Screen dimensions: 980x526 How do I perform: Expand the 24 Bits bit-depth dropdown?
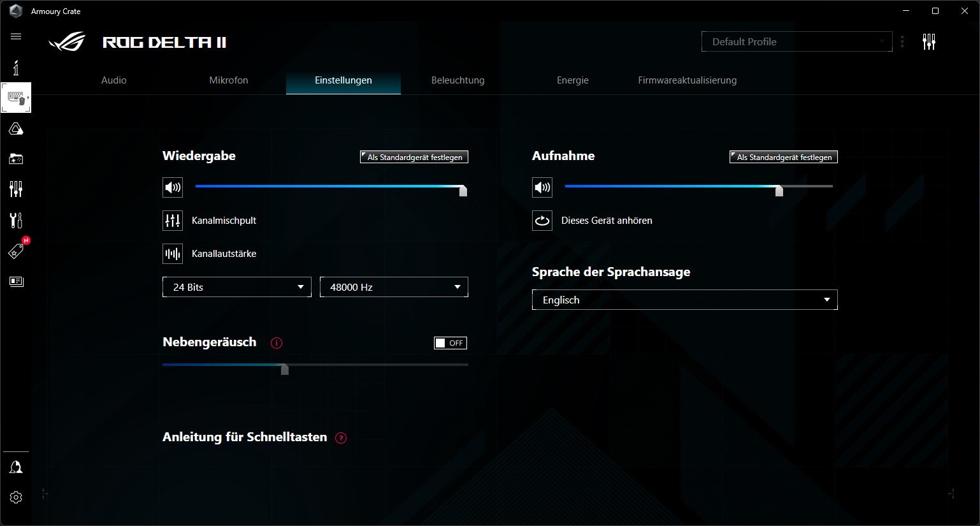pos(236,287)
